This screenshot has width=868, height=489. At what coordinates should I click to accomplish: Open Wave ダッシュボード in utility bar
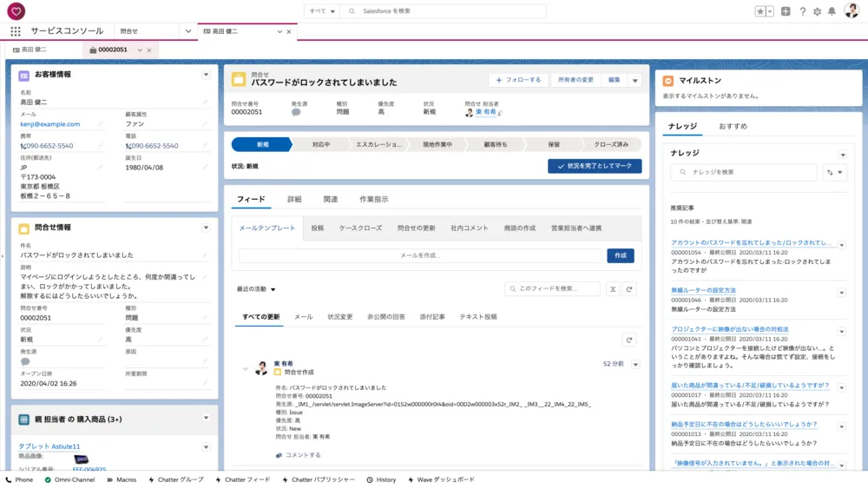(x=441, y=479)
